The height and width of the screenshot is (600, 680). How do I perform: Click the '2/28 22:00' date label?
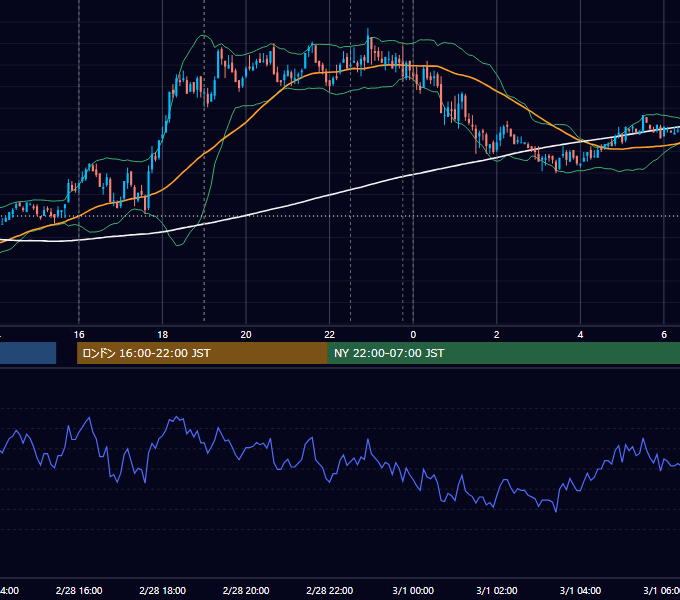click(x=330, y=590)
